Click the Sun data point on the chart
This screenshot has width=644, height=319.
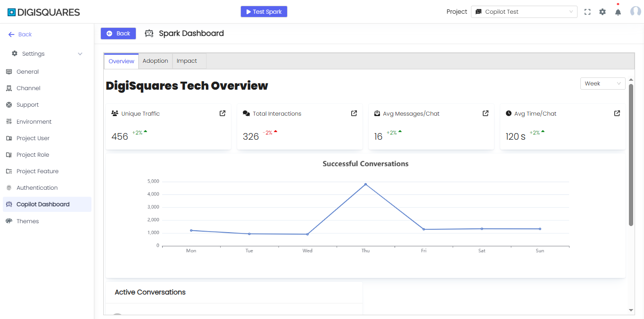[x=540, y=229]
